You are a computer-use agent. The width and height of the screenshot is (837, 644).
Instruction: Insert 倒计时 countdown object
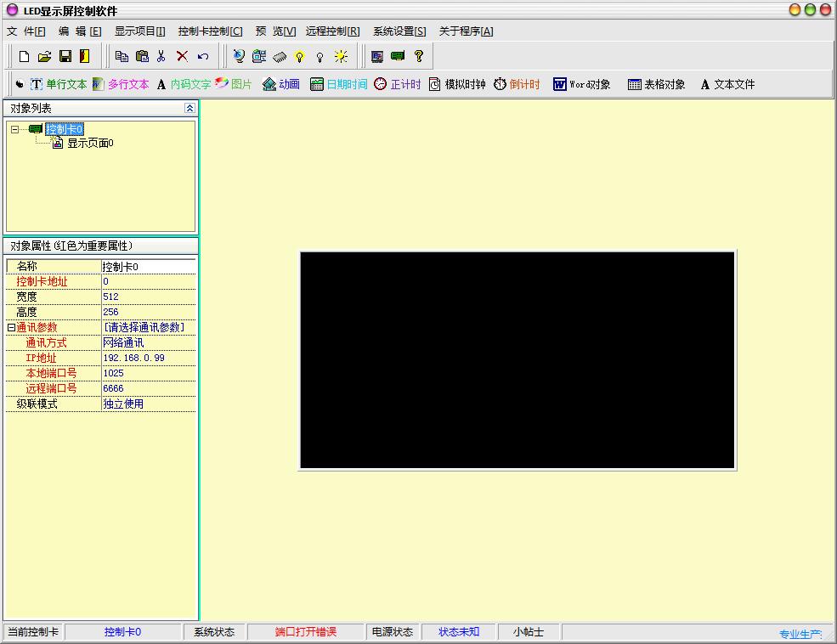click(x=517, y=84)
